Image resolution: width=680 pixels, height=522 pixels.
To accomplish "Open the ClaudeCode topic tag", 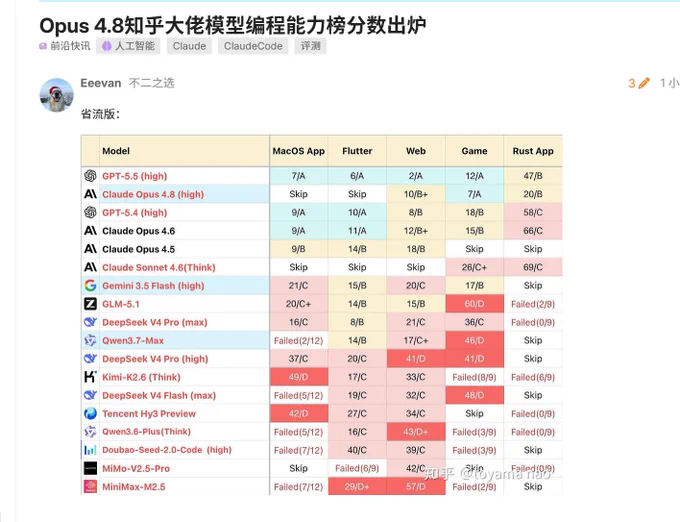I will point(253,46).
